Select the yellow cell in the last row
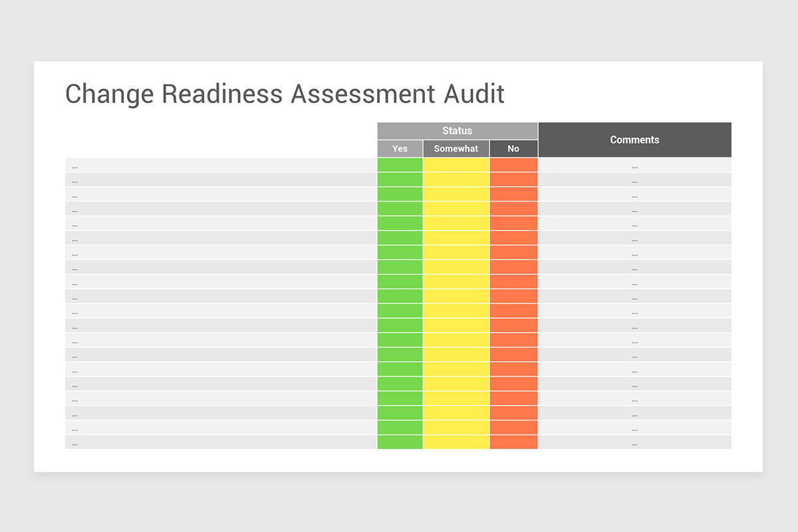 coord(456,442)
